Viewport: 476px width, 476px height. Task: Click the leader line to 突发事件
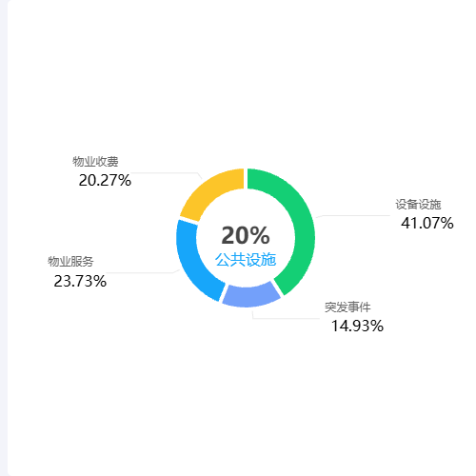point(286,318)
